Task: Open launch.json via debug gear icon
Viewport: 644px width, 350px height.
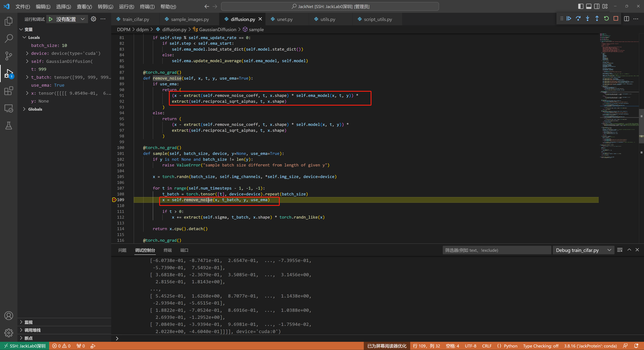Action: (94, 19)
